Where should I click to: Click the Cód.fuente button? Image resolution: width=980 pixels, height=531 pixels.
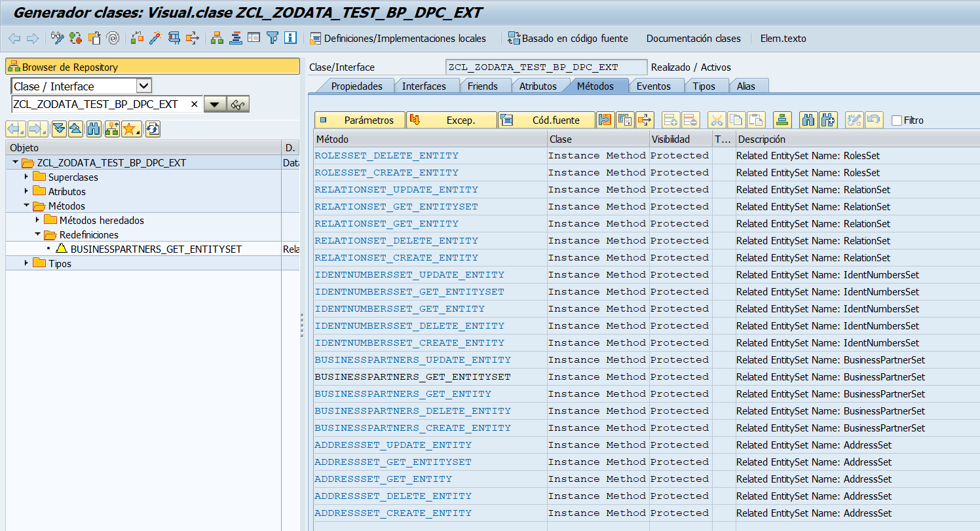[x=546, y=120]
